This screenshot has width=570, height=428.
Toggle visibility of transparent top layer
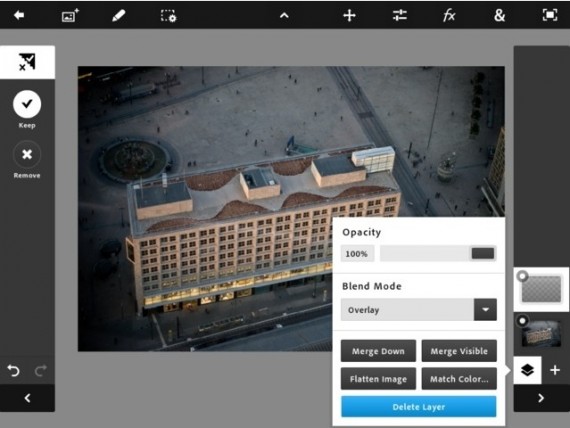[522, 276]
